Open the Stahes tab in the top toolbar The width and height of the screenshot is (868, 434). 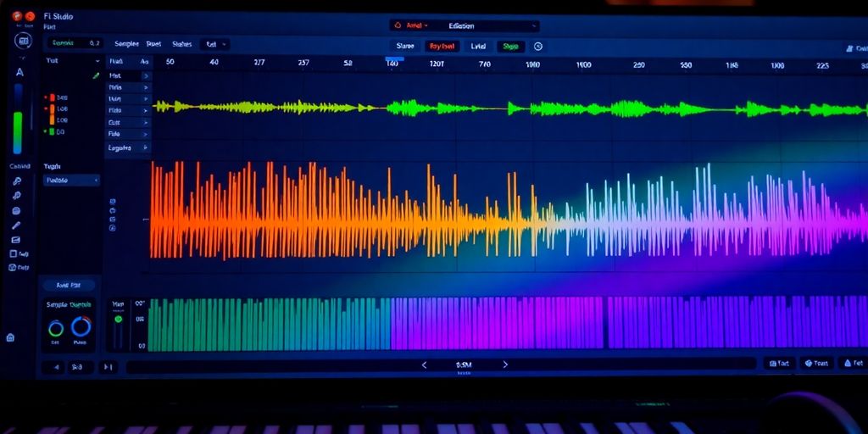[182, 44]
